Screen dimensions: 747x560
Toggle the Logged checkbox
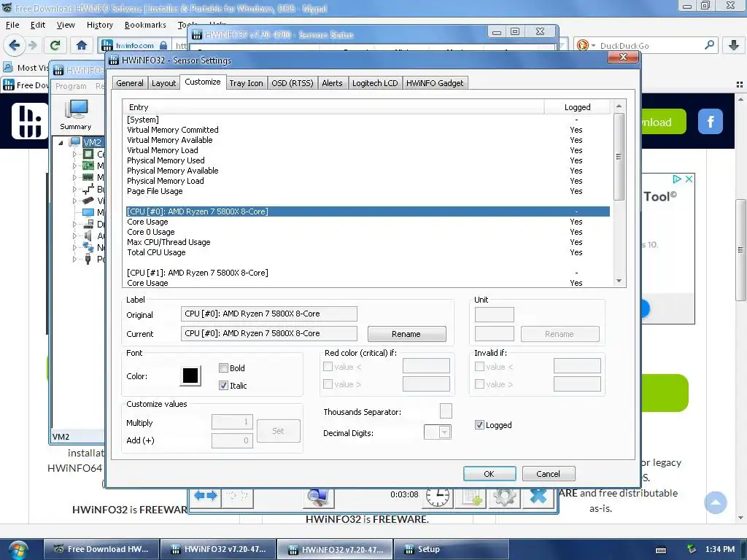pos(480,425)
